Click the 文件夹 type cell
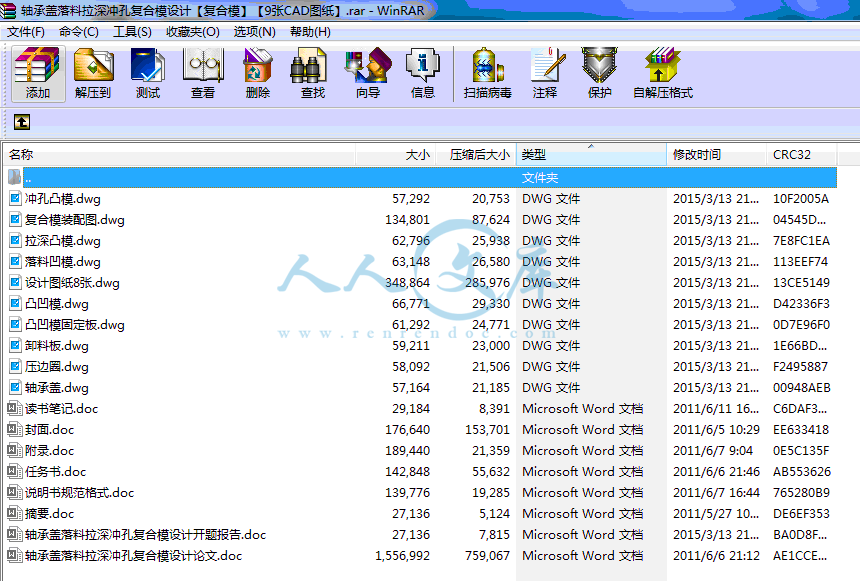Viewport: 860px width, 581px height. 540,178
